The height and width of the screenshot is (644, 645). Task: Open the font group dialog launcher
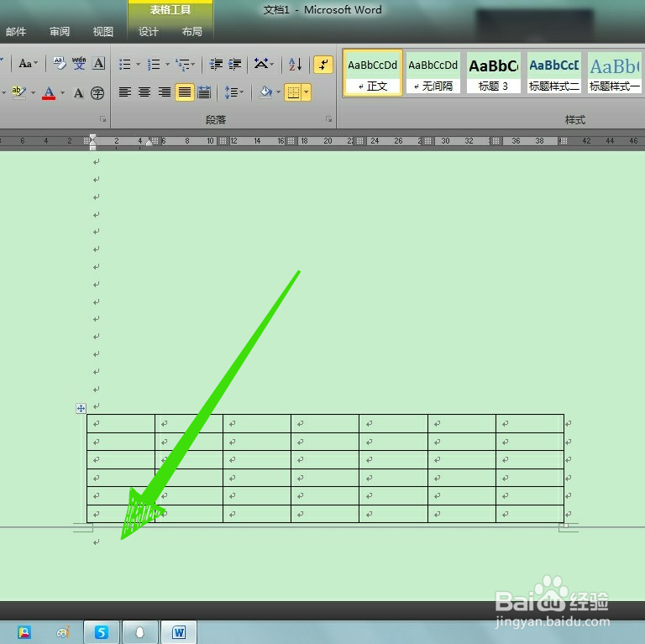click(x=102, y=119)
